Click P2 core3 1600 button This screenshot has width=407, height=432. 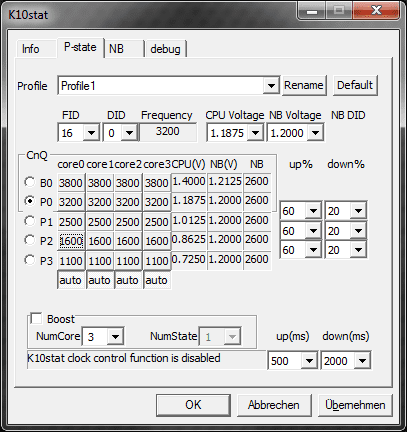[157, 241]
